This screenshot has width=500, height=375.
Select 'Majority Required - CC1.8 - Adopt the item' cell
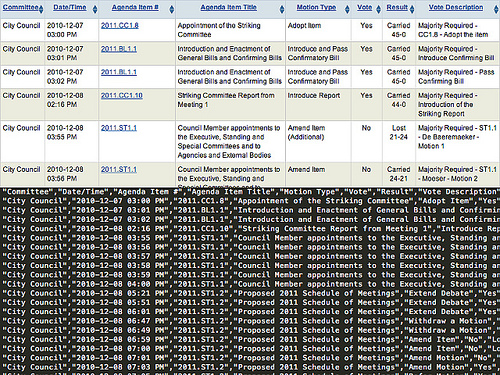(458, 30)
